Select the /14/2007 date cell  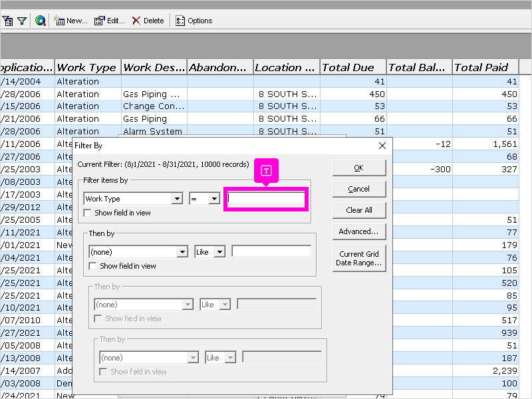27,371
